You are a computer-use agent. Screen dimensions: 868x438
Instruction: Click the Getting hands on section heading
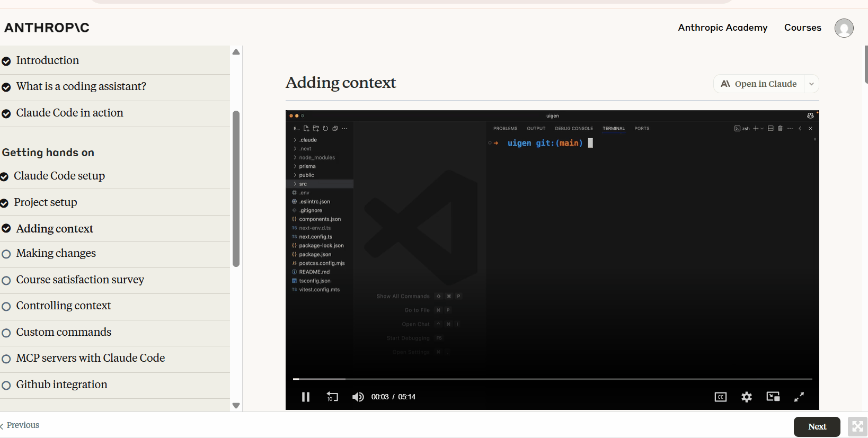click(x=48, y=153)
